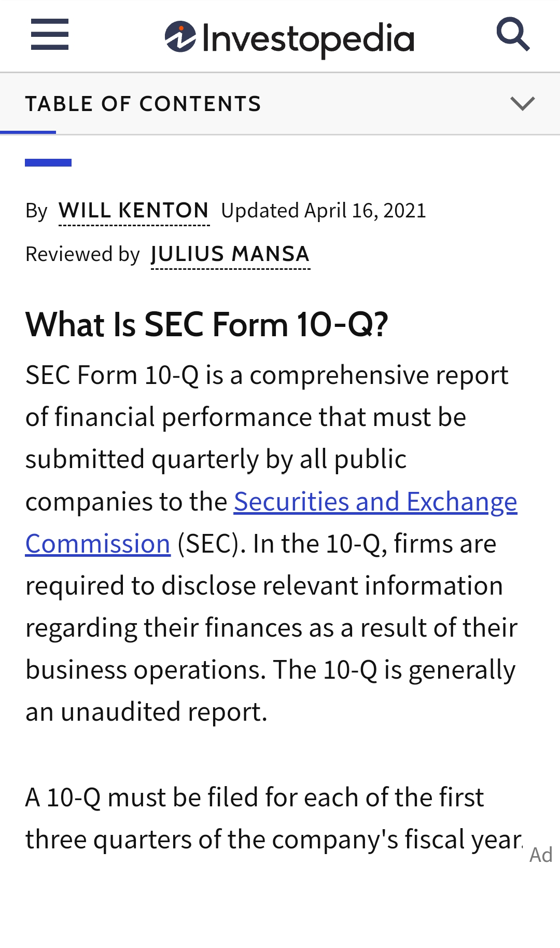Click the 'By' label before author name

click(36, 211)
